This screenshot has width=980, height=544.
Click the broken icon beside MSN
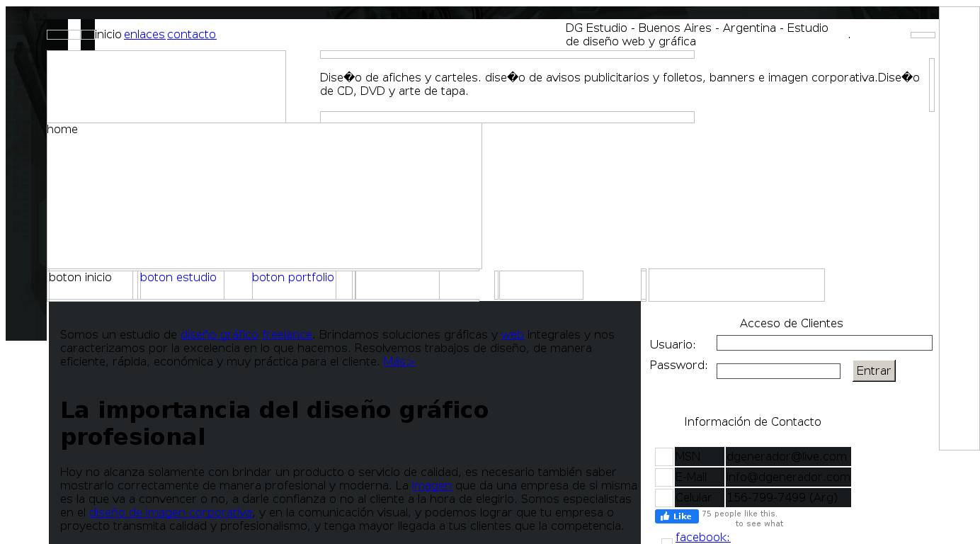pos(663,457)
